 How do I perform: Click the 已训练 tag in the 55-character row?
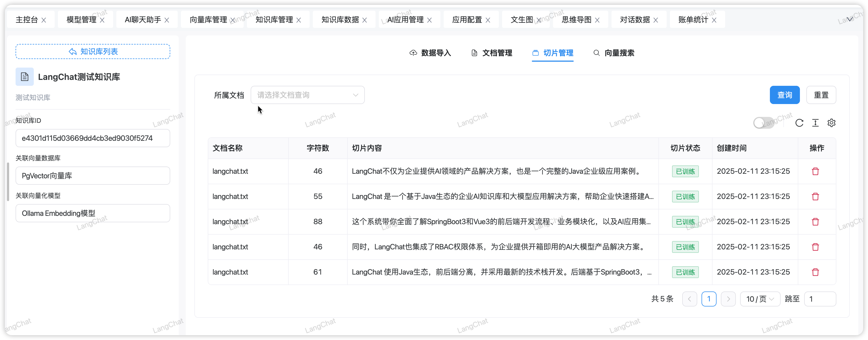tap(685, 197)
